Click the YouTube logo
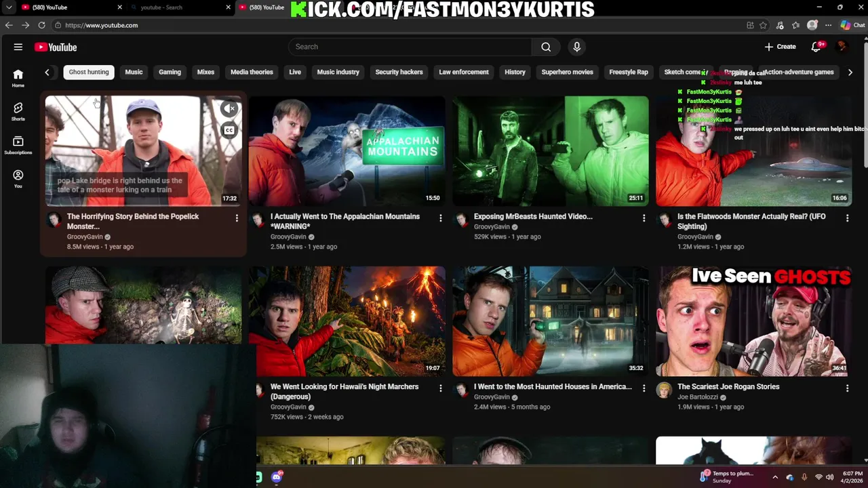The height and width of the screenshot is (488, 868). point(56,47)
